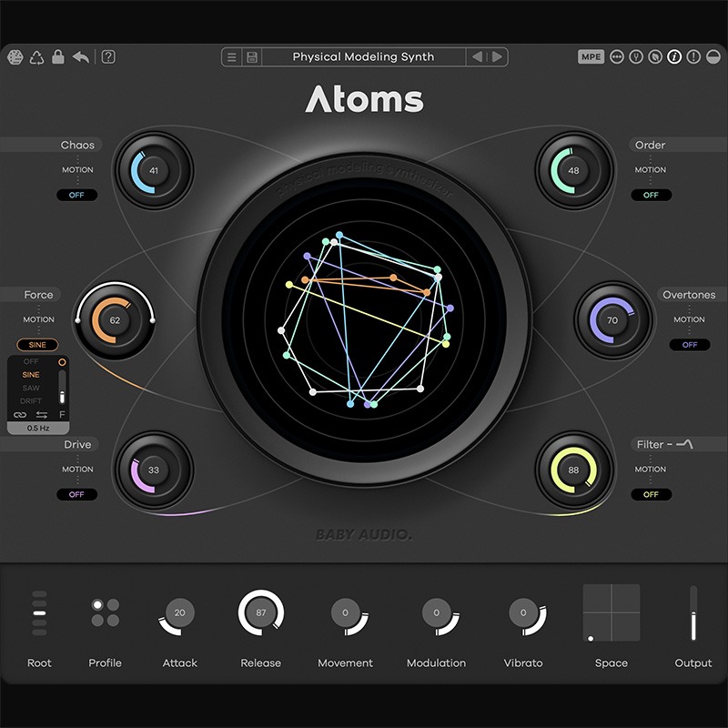The height and width of the screenshot is (728, 728).
Task: Click the orange Force knob showing 62
Action: click(x=115, y=320)
